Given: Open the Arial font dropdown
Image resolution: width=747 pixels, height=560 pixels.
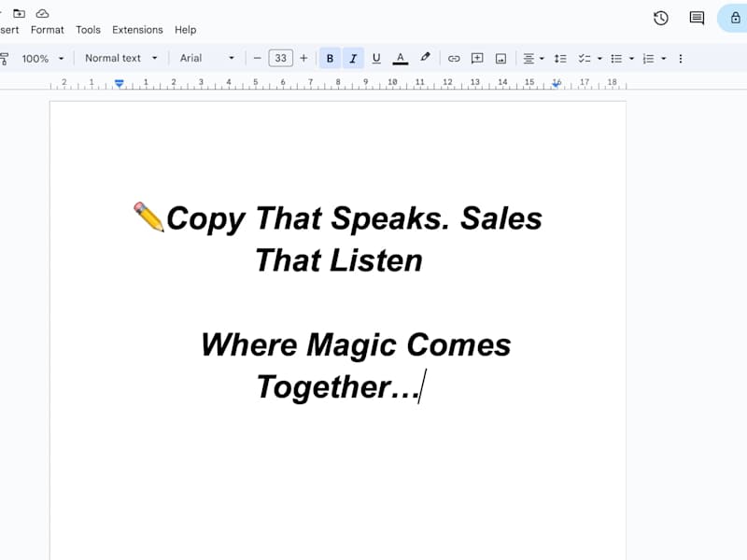Looking at the screenshot, I should click(x=206, y=58).
